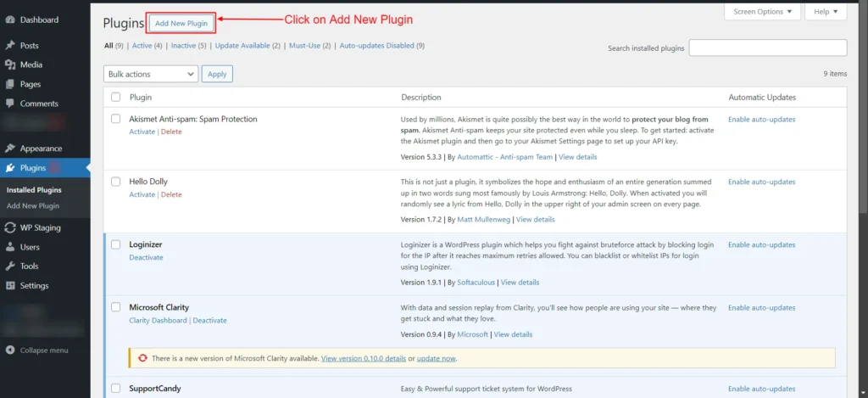The height and width of the screenshot is (398, 868).
Task: Expand the Help panel
Action: 826,12
